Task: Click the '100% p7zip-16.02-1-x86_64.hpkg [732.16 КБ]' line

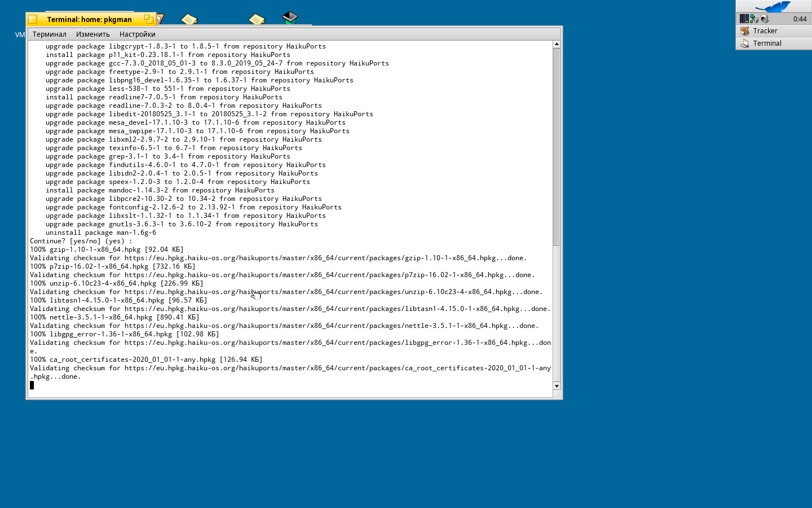Action: 113,266
